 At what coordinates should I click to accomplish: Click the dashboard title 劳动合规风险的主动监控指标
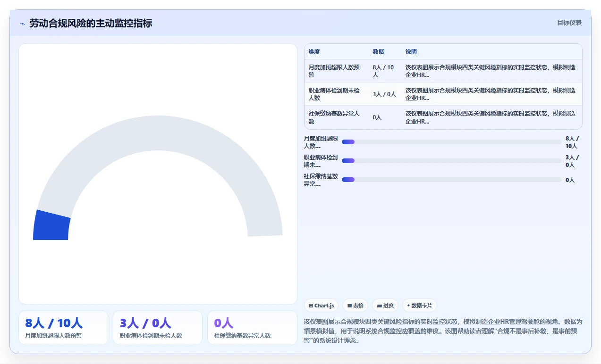pyautogui.click(x=91, y=24)
